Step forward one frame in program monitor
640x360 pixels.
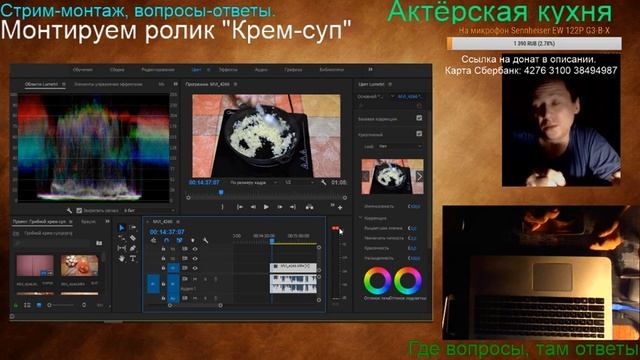(280, 207)
